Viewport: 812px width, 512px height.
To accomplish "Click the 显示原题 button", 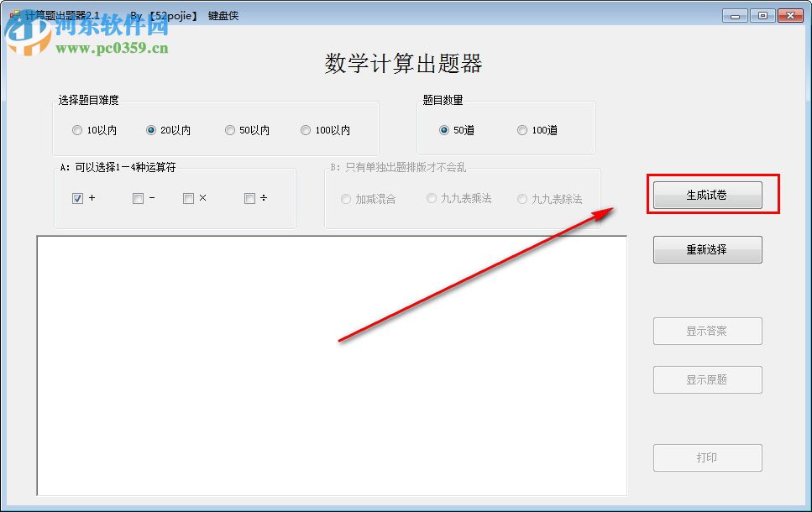I will [x=707, y=379].
